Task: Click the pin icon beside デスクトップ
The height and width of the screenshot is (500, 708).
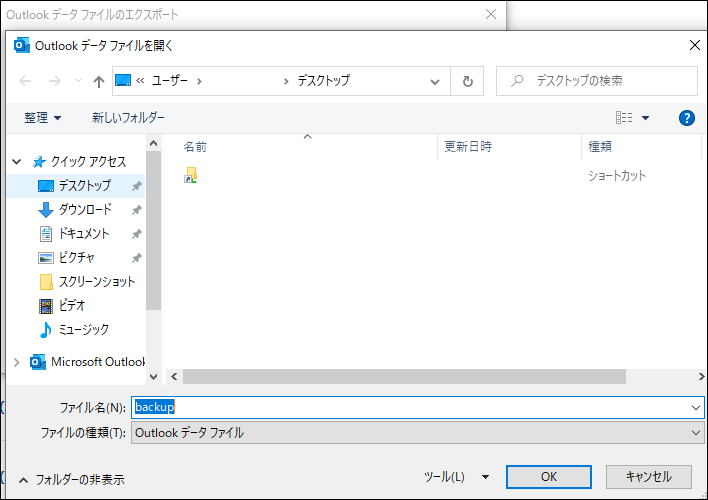Action: pos(136,186)
